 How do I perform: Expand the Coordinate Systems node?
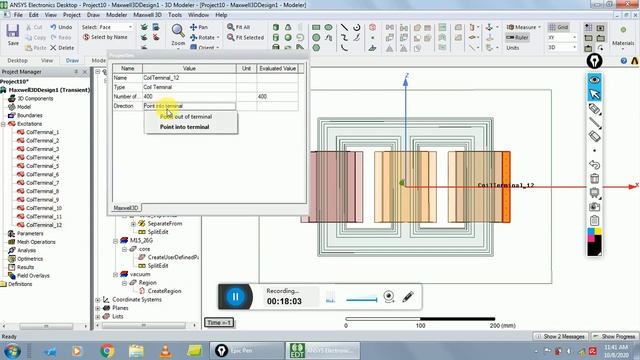pos(98,300)
